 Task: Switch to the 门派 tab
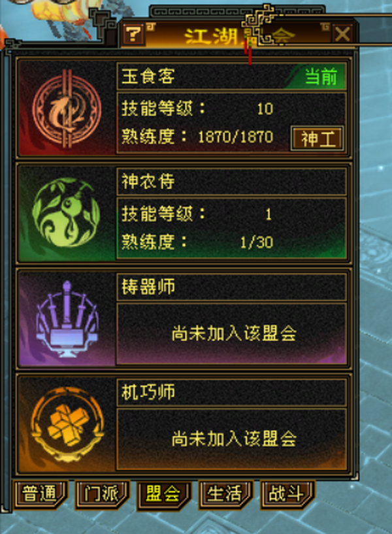[x=101, y=493]
